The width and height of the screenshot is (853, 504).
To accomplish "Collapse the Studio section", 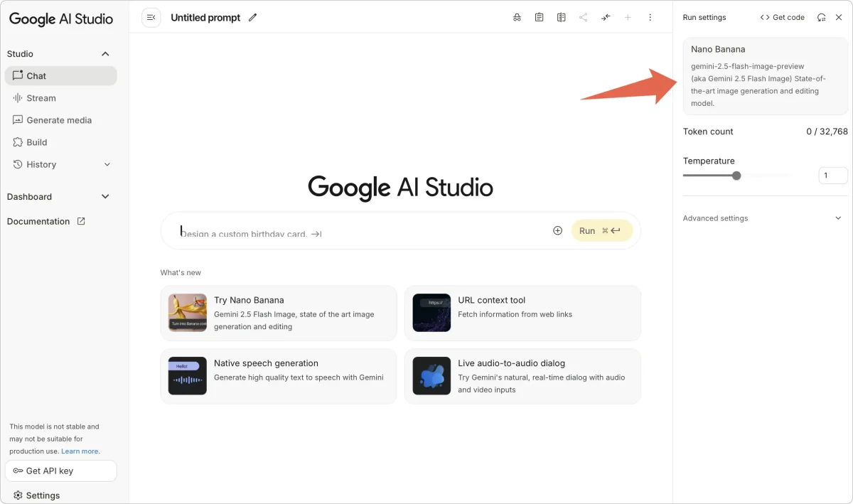I will point(105,54).
